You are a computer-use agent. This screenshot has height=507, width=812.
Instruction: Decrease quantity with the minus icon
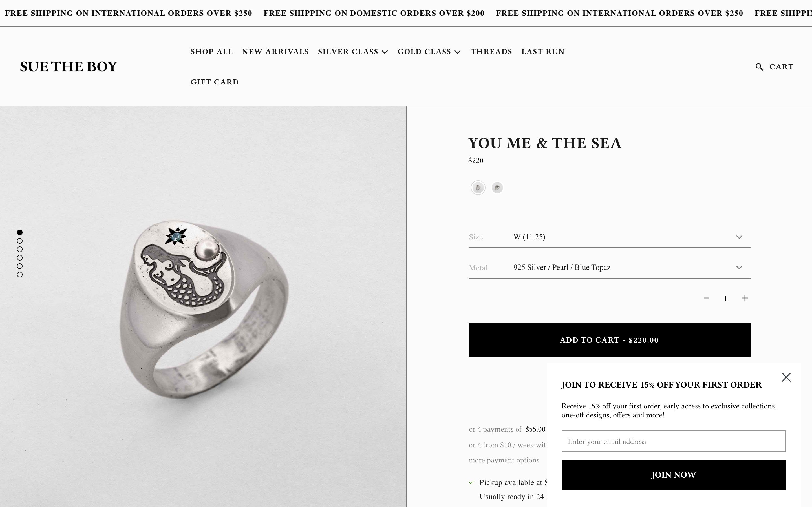point(706,298)
